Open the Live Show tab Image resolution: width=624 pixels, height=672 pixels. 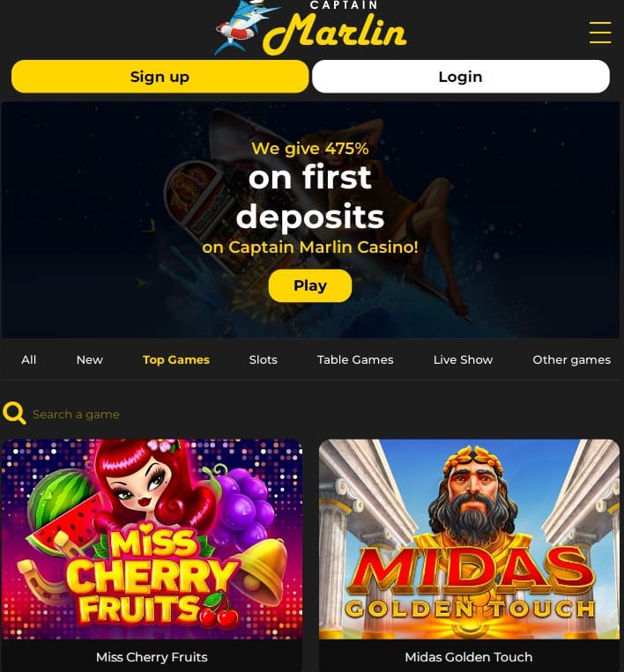click(463, 359)
